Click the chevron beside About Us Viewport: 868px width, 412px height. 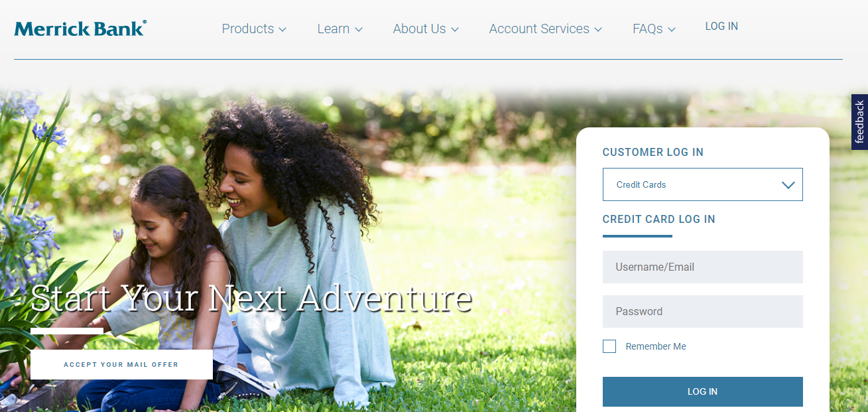[x=455, y=29]
